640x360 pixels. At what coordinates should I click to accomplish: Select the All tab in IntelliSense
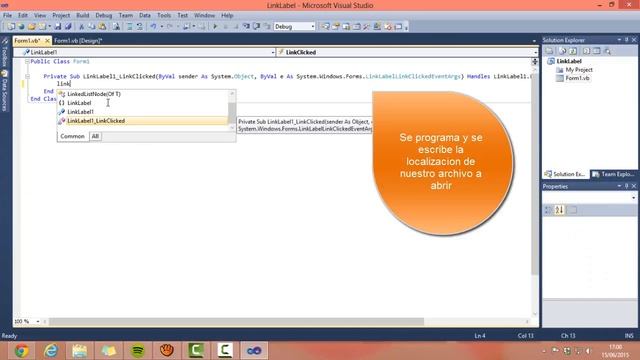pos(95,136)
